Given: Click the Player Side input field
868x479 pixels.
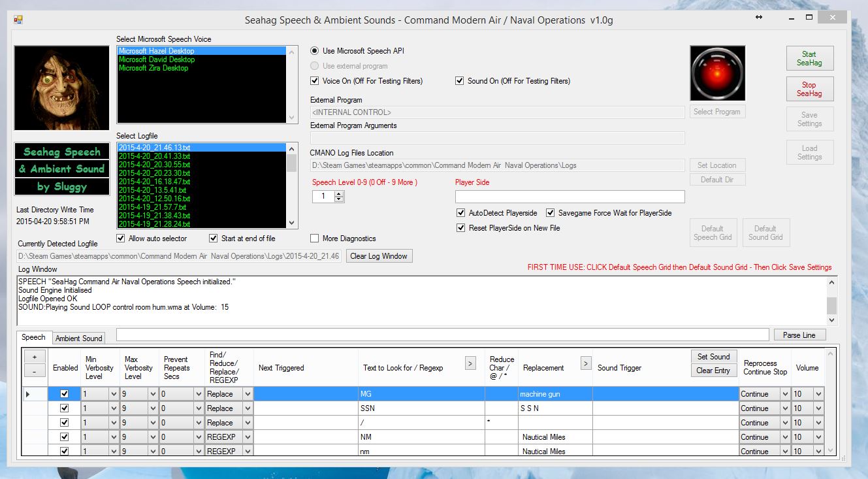Looking at the screenshot, I should 570,197.
